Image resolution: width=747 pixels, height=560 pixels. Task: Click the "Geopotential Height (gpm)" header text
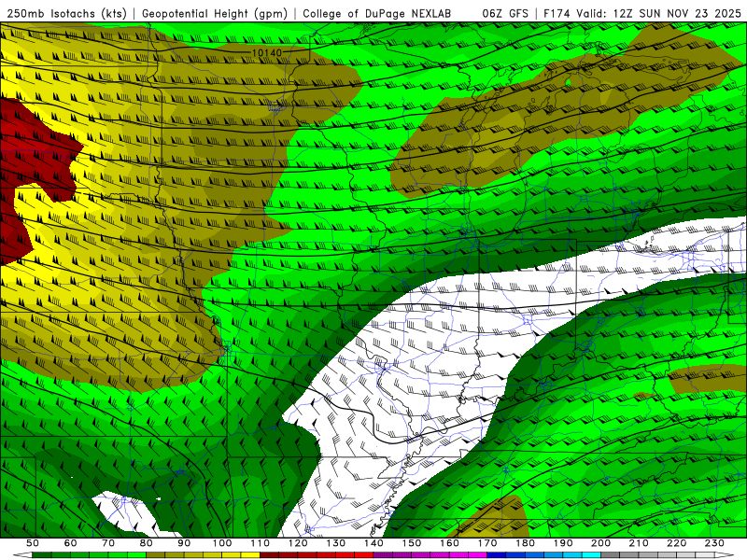pos(215,14)
